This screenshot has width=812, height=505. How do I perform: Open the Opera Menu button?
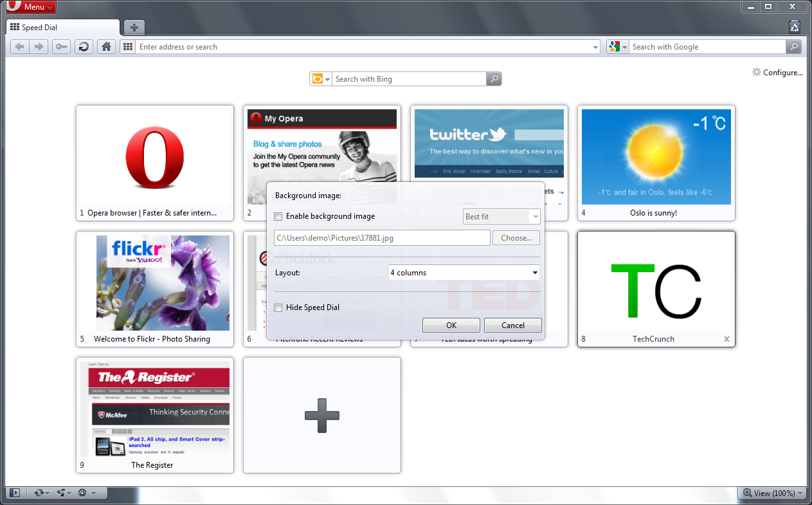tap(30, 7)
